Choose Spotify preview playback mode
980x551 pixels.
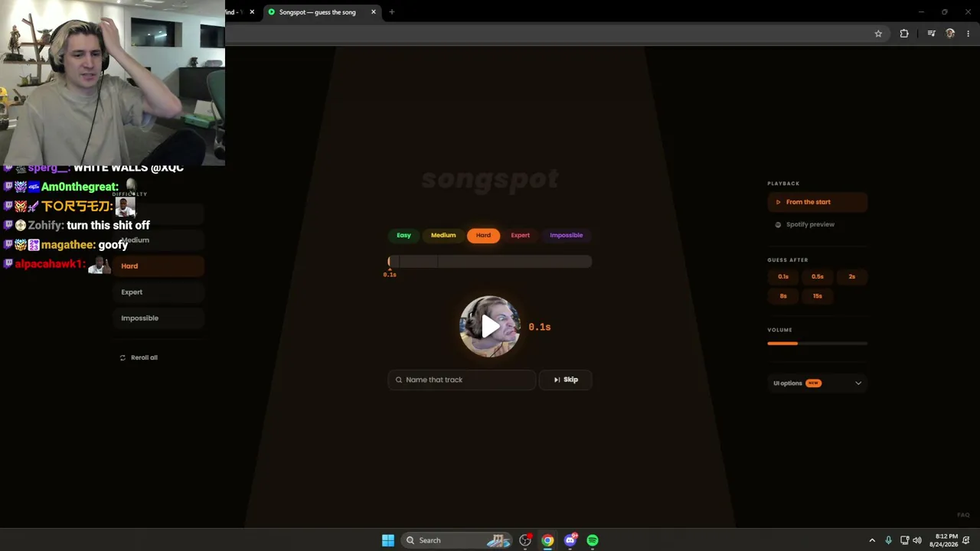817,224
